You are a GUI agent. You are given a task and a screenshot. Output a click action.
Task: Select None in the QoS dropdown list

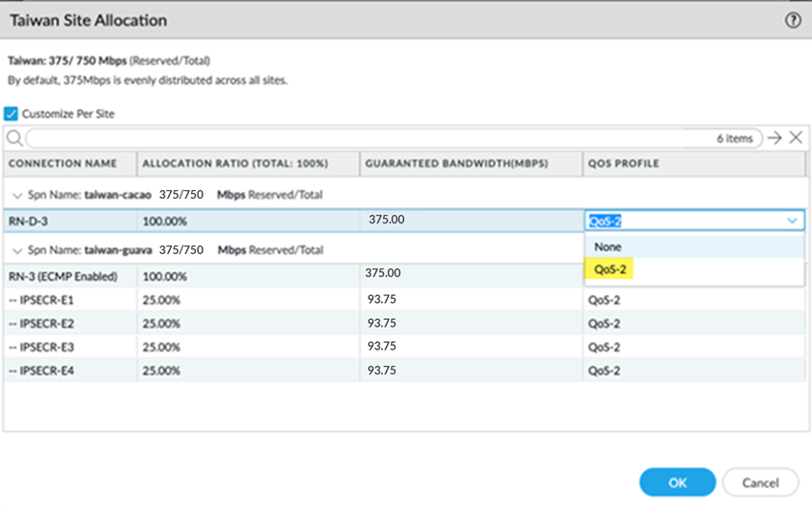click(608, 246)
